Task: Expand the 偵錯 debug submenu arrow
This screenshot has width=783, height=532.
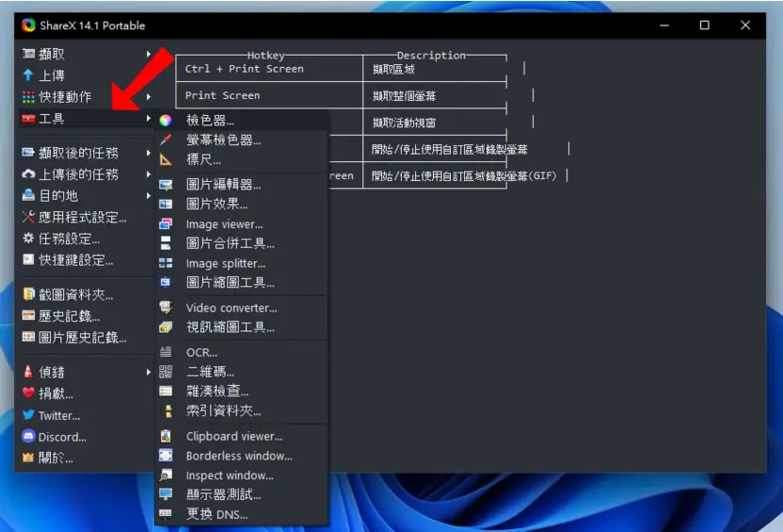Action: click(148, 372)
